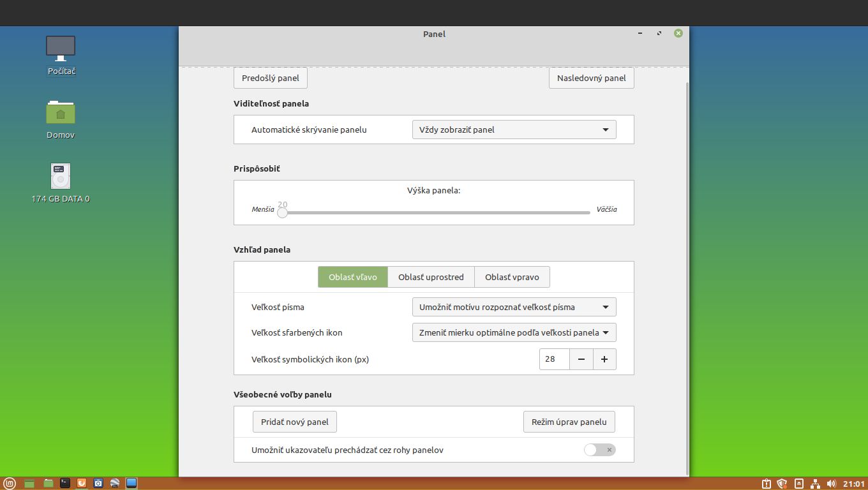868x490 pixels.
Task: Open the Veľkosť sfarbených ikon dropdown
Action: (x=514, y=332)
